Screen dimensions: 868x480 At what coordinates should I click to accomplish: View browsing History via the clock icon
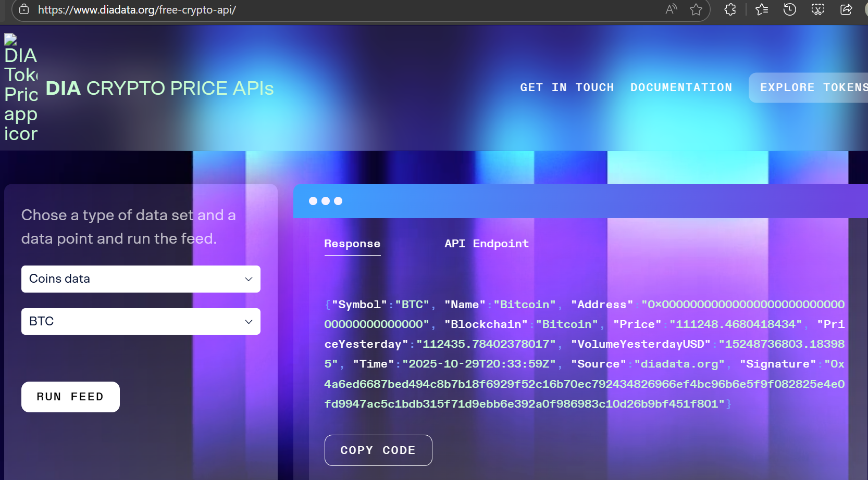(x=789, y=9)
